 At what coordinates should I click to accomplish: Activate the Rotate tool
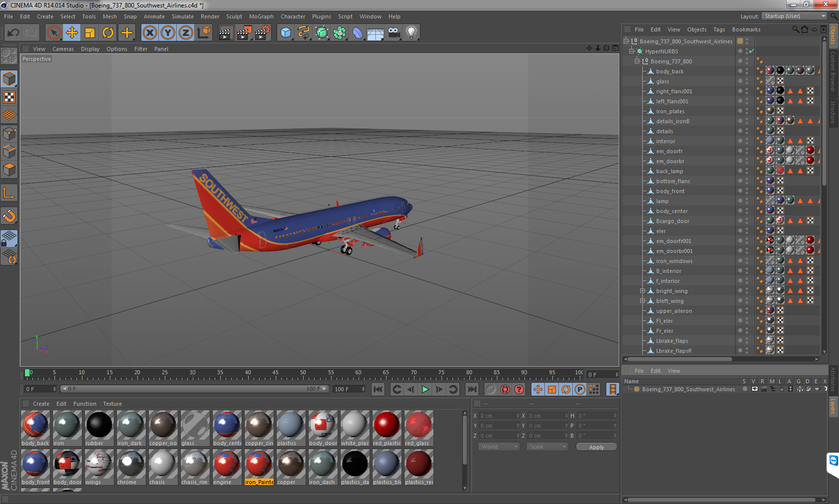pyautogui.click(x=108, y=33)
